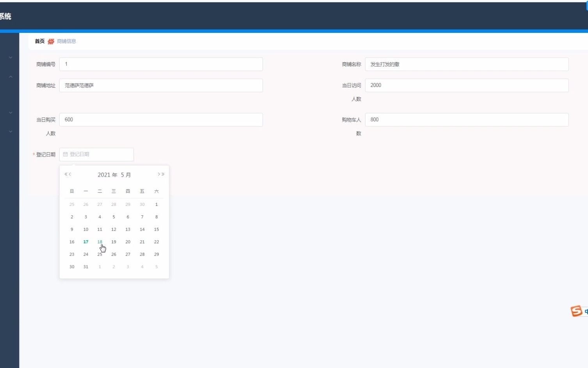Pick greyed April 30 in first calendar row
The image size is (588, 368).
coord(142,204)
